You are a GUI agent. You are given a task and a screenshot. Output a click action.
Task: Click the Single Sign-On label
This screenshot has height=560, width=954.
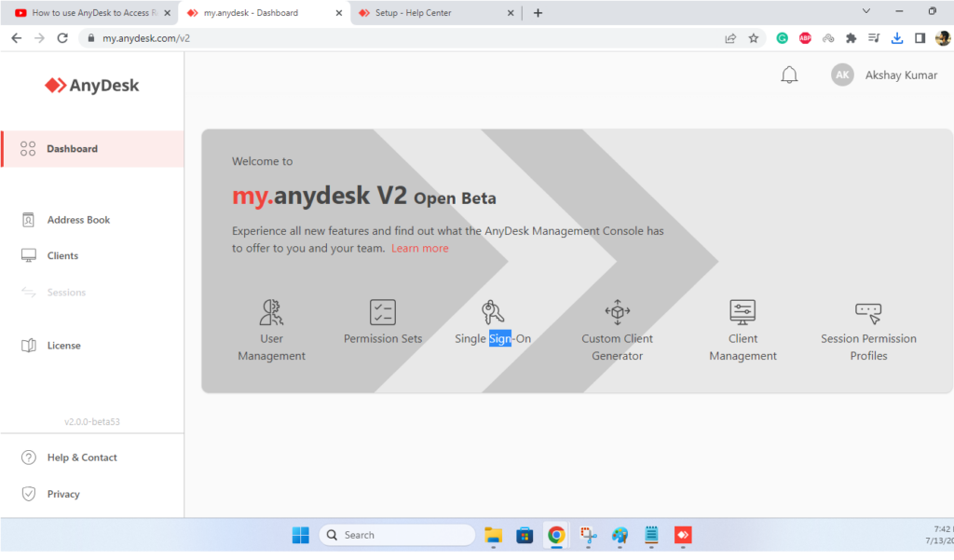click(493, 338)
